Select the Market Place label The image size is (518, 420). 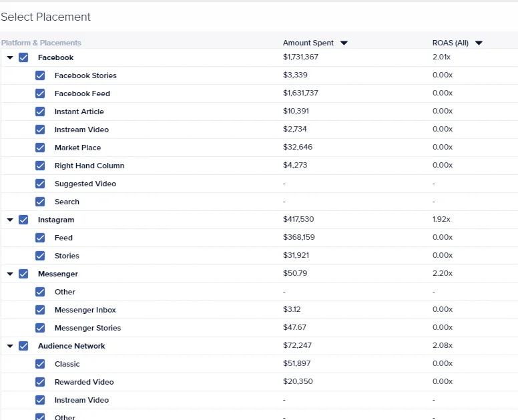click(77, 148)
